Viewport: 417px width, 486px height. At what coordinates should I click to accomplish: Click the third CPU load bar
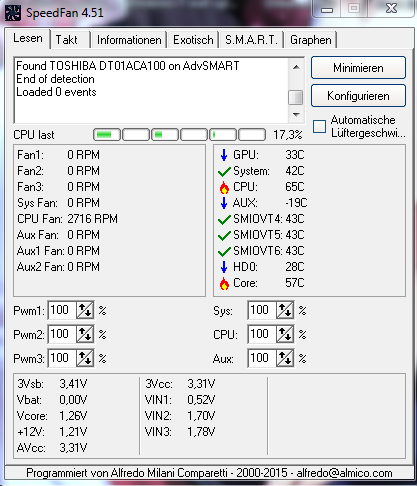coord(165,135)
